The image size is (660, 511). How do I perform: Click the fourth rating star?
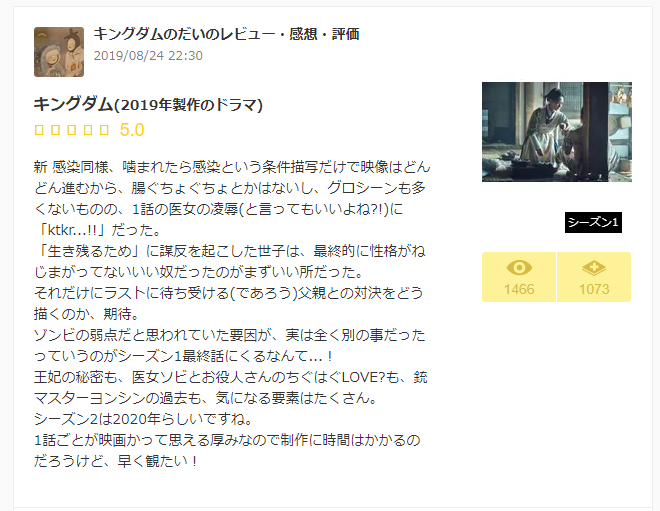coord(88,130)
